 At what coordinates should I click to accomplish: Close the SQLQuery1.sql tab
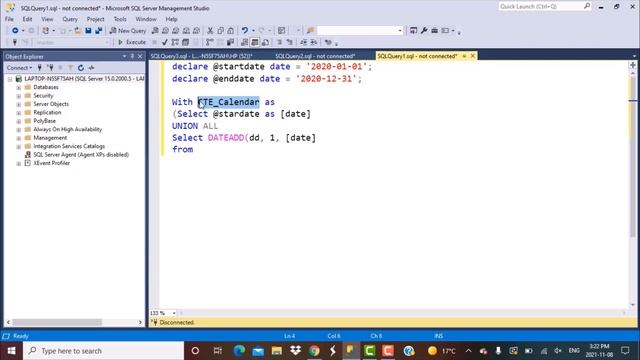473,56
